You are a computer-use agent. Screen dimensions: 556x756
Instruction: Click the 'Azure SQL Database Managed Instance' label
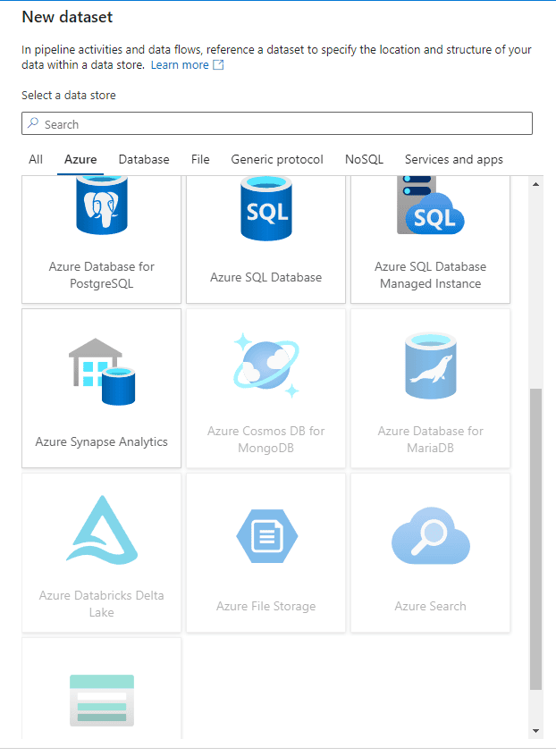(431, 275)
